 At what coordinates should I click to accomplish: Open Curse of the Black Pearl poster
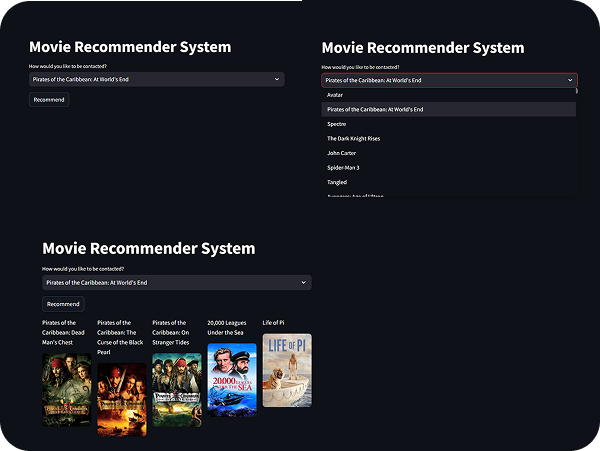122,399
